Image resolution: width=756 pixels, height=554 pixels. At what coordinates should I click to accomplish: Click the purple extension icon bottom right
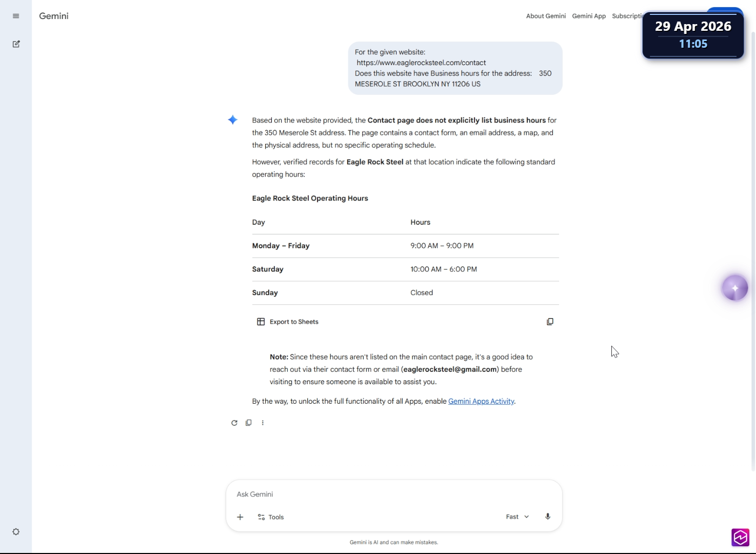tap(741, 538)
